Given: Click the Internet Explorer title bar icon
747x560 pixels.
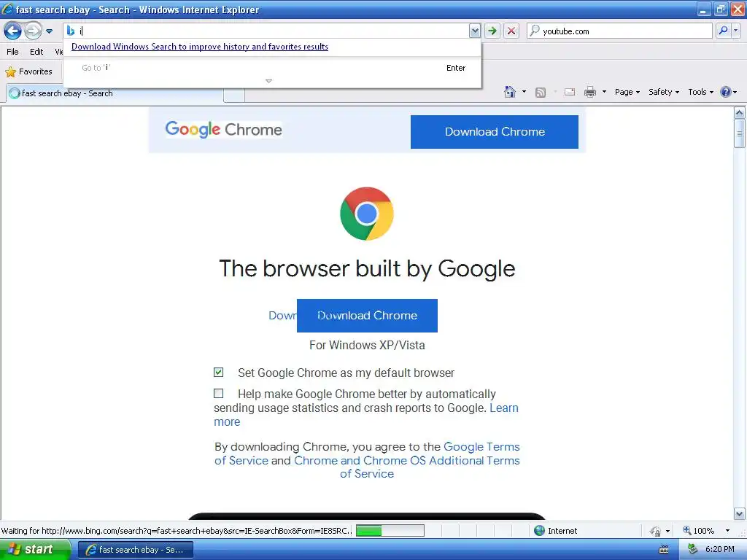Looking at the screenshot, I should click(x=7, y=9).
